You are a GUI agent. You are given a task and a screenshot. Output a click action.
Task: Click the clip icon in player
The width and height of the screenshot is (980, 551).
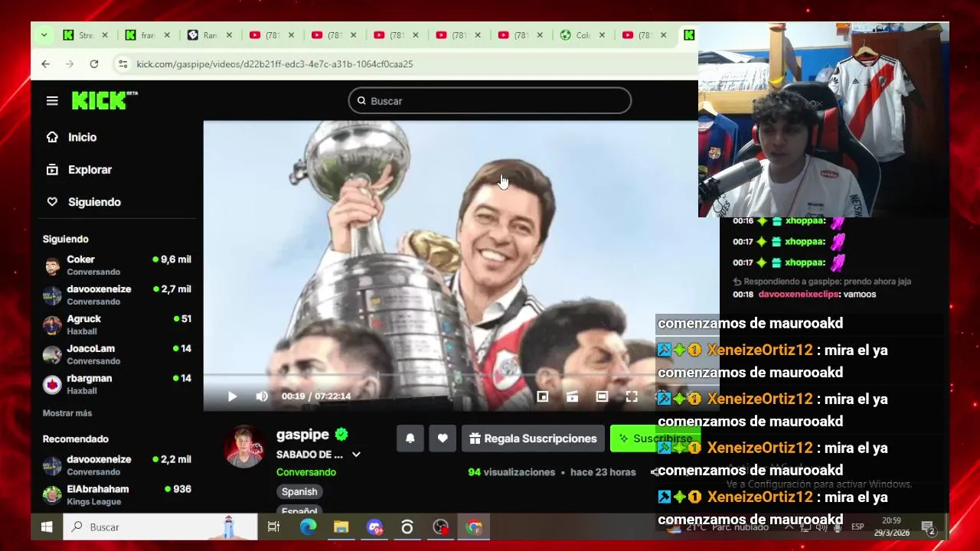(x=572, y=396)
